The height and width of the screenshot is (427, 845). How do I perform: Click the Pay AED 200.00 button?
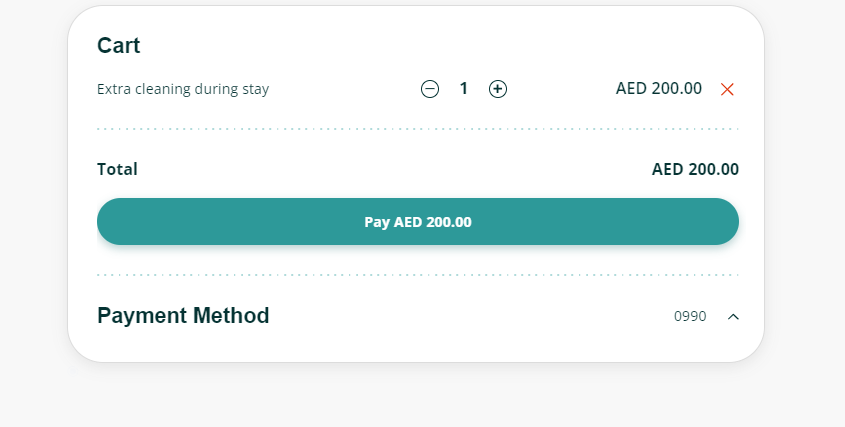click(x=418, y=222)
